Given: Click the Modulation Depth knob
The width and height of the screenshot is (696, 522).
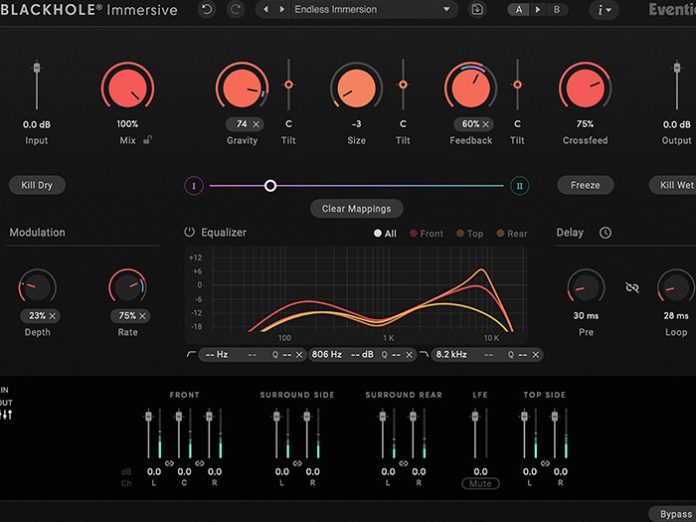Looking at the screenshot, I should point(37,288).
